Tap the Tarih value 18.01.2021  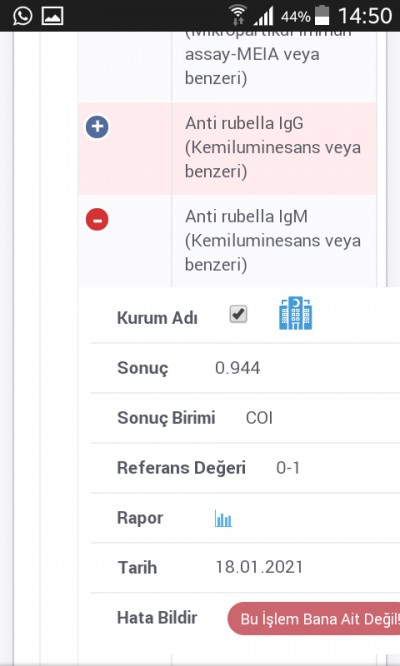(x=259, y=567)
